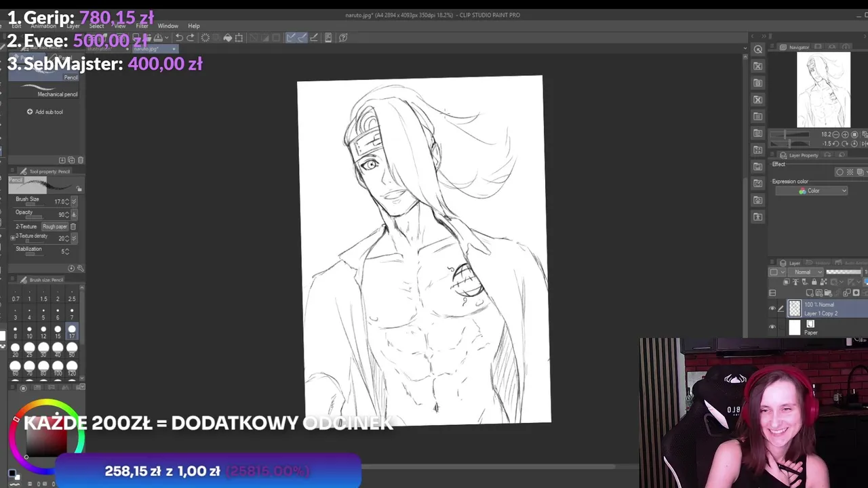868x488 pixels.
Task: Click the Add sub tool label
Action: pyautogui.click(x=49, y=112)
